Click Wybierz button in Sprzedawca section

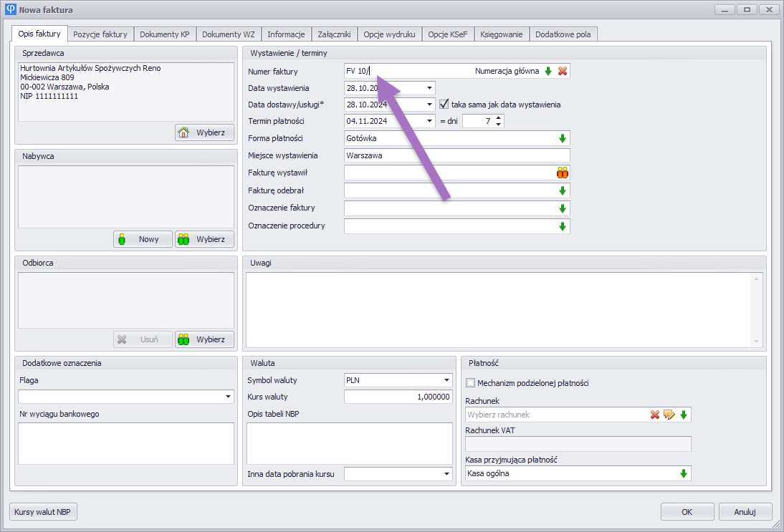tap(204, 132)
